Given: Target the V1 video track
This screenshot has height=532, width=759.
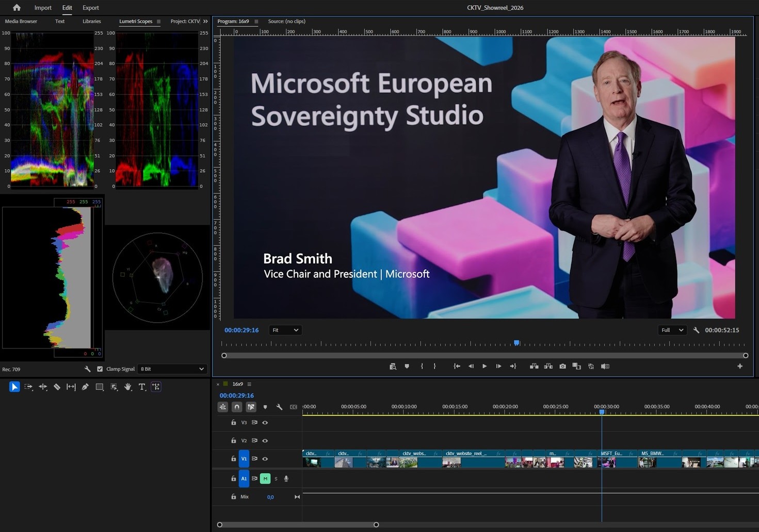Looking at the screenshot, I should (244, 459).
